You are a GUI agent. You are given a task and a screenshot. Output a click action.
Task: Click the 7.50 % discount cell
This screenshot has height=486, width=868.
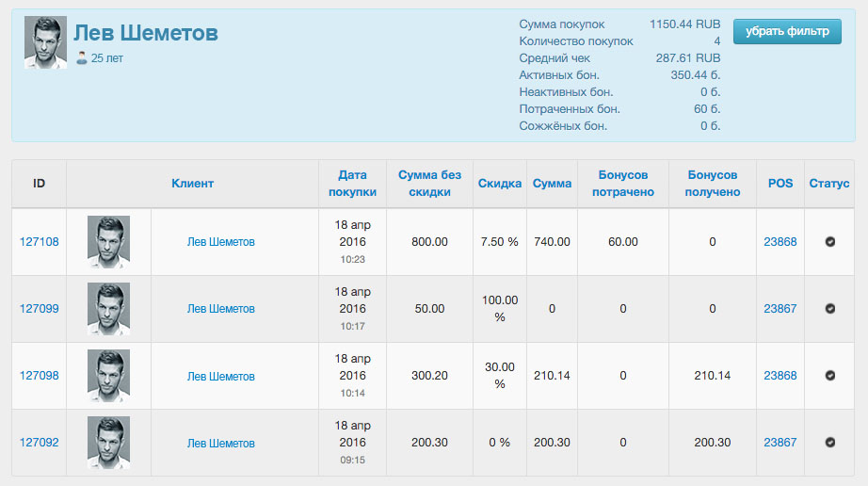[500, 242]
